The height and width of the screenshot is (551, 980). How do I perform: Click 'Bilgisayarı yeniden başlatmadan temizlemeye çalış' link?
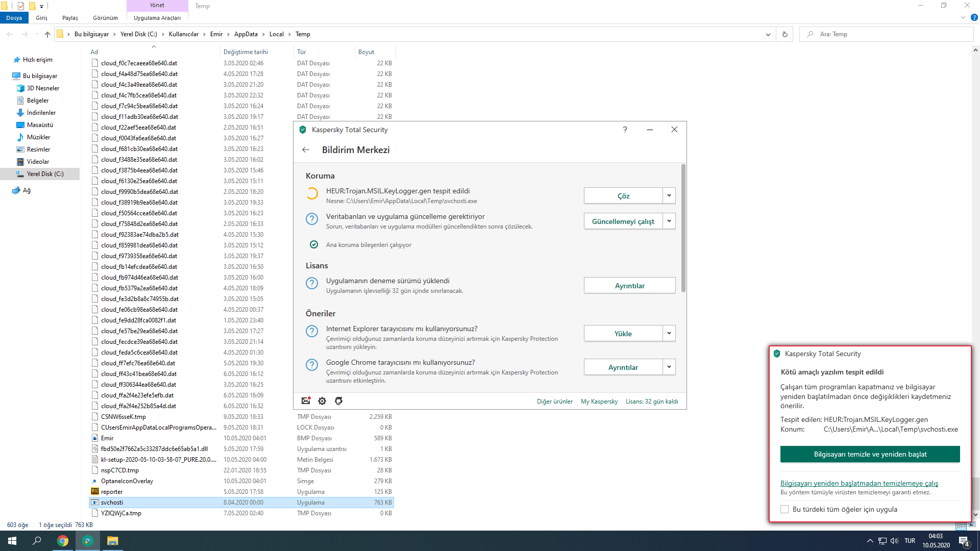[859, 483]
